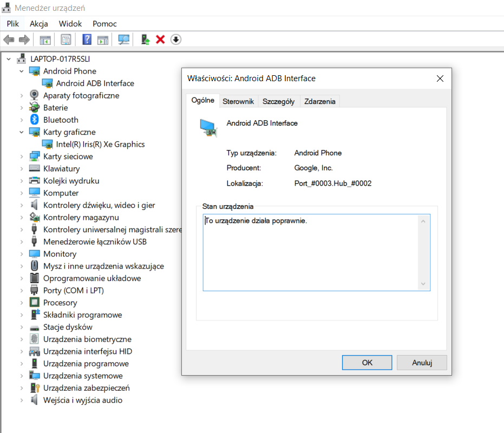504x433 pixels.
Task: Select Intel(R) Iris(R) Xe Graphics device
Action: click(100, 144)
